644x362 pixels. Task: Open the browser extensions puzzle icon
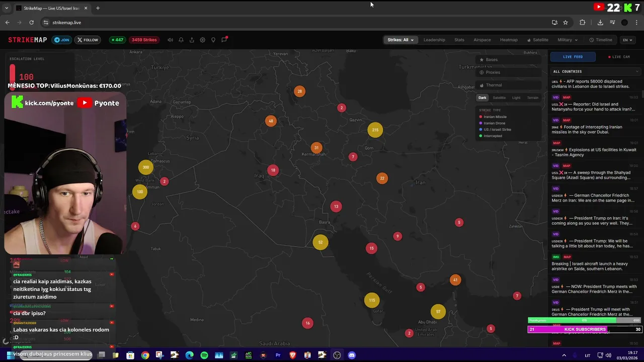pos(583,22)
